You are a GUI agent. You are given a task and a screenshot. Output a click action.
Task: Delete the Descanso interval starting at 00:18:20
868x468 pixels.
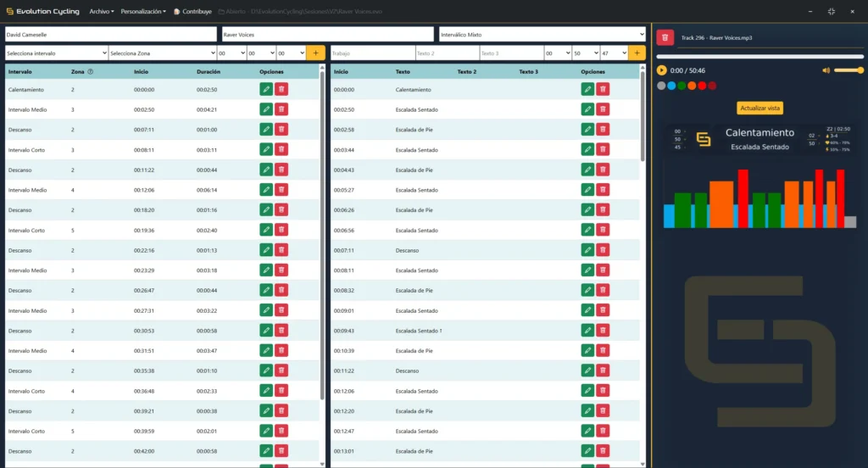point(281,209)
